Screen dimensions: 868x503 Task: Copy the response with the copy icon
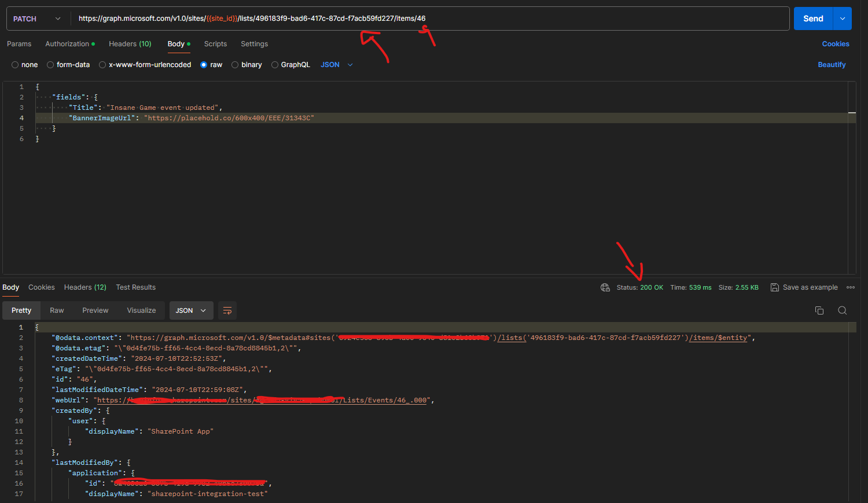point(819,310)
